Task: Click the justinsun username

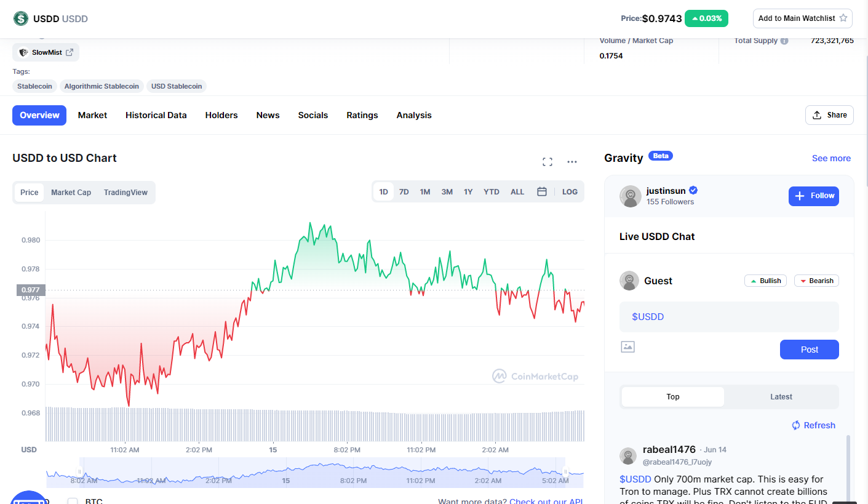Action: [666, 191]
